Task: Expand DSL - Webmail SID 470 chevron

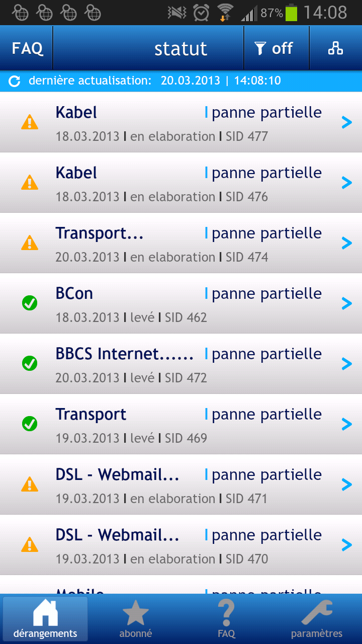Action: point(346,545)
